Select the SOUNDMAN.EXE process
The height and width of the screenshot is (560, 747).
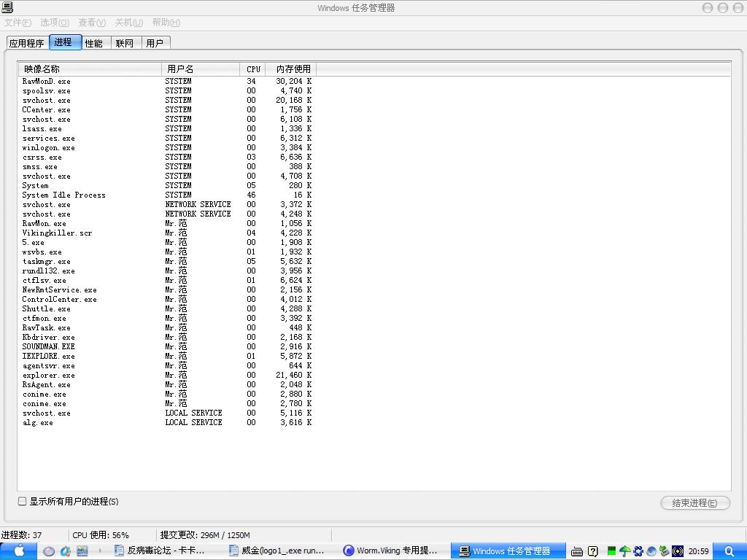pos(167,346)
